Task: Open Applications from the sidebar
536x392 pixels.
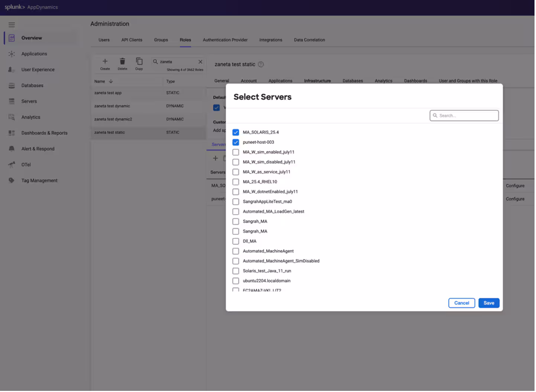Action: [x=34, y=54]
